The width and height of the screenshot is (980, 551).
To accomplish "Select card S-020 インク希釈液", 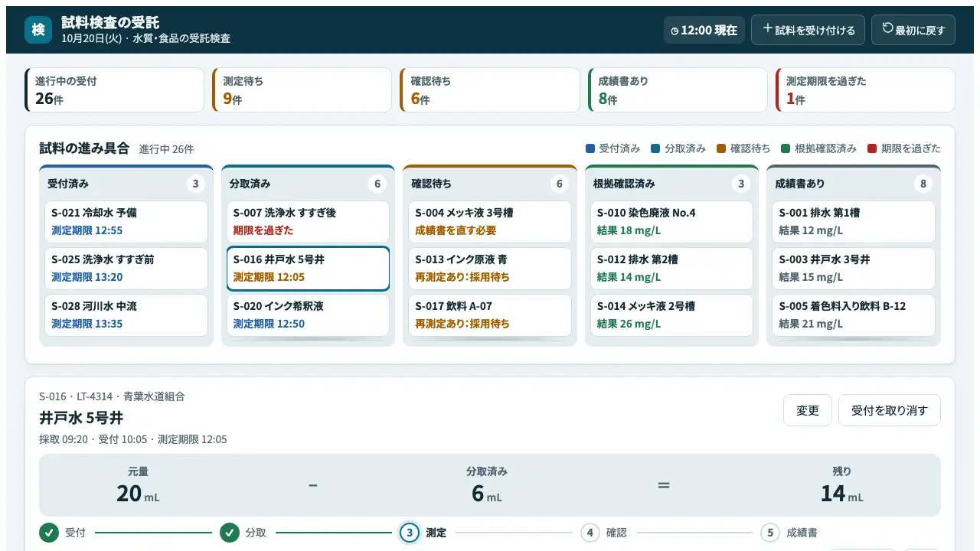I will coord(308,315).
